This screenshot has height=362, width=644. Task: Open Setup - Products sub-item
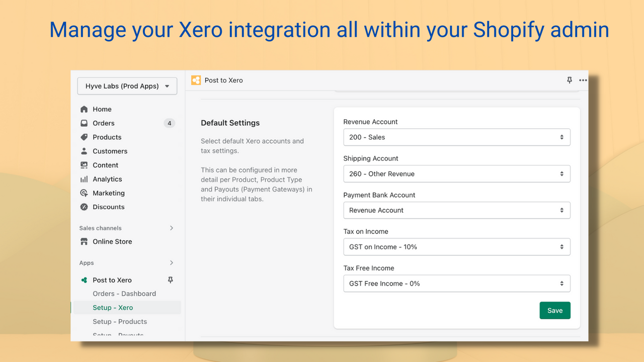(x=120, y=322)
